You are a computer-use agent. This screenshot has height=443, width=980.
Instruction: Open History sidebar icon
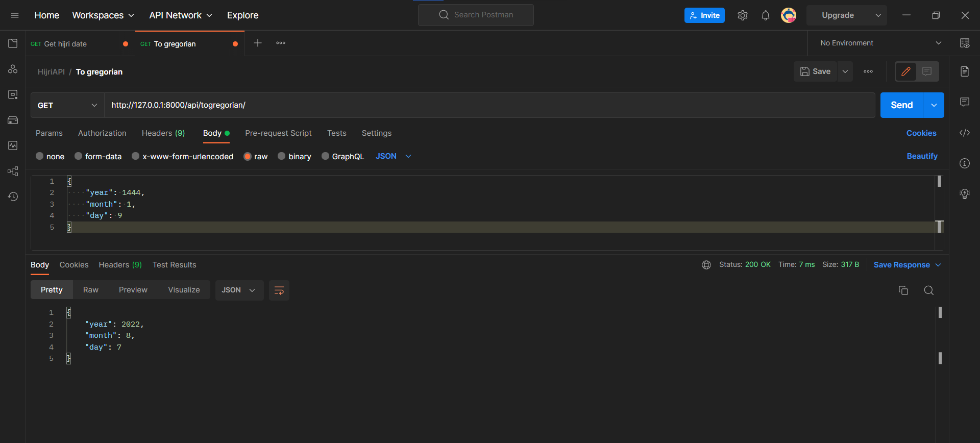(x=13, y=196)
